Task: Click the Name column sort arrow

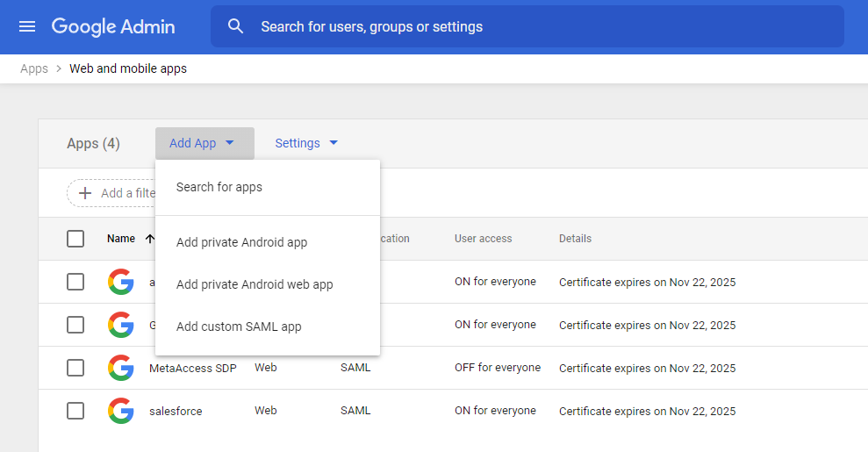Action: coord(150,239)
